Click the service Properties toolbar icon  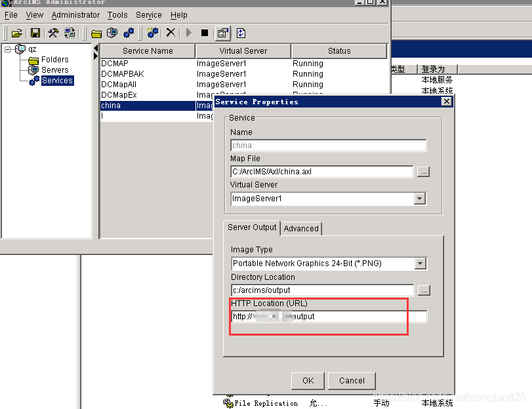[222, 33]
